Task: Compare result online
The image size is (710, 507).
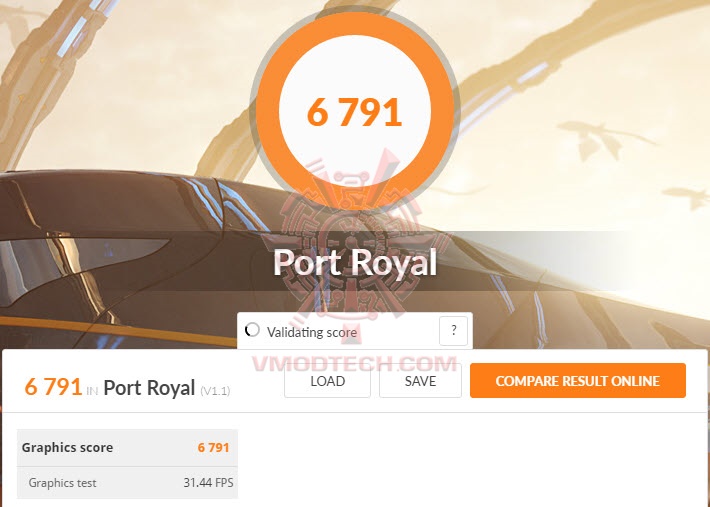Action: tap(578, 381)
